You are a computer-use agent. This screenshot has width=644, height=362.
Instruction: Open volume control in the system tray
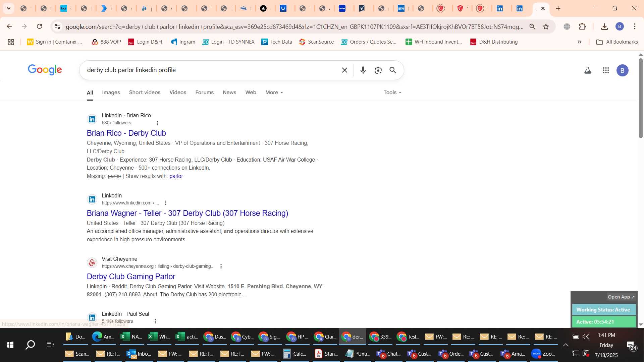(x=586, y=337)
